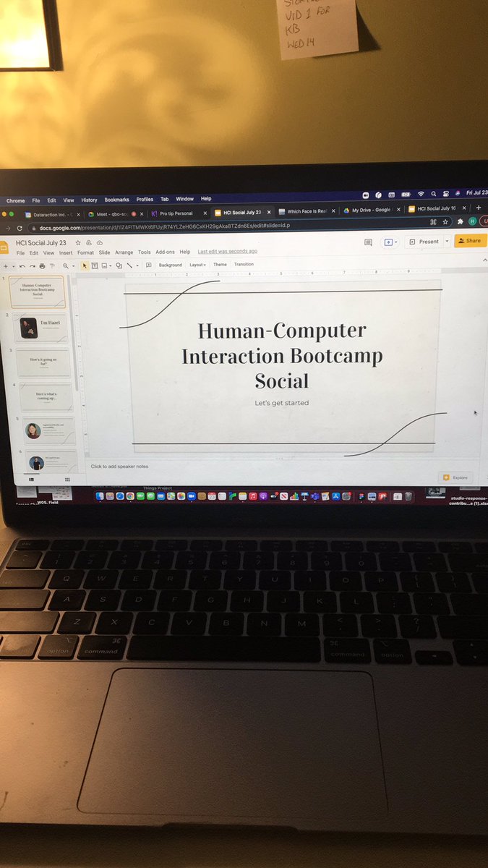The image size is (488, 868).
Task: Star the HCI Social July 23 presentation
Action: pyautogui.click(x=77, y=243)
